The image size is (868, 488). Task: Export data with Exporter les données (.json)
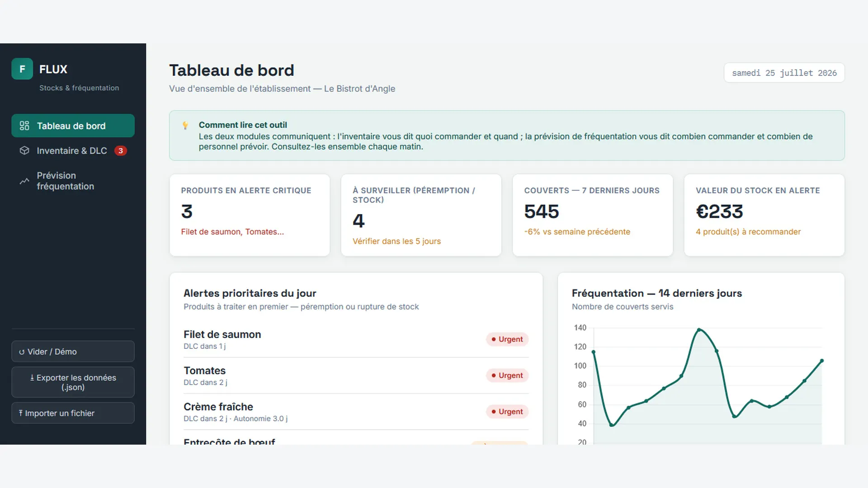[73, 382]
